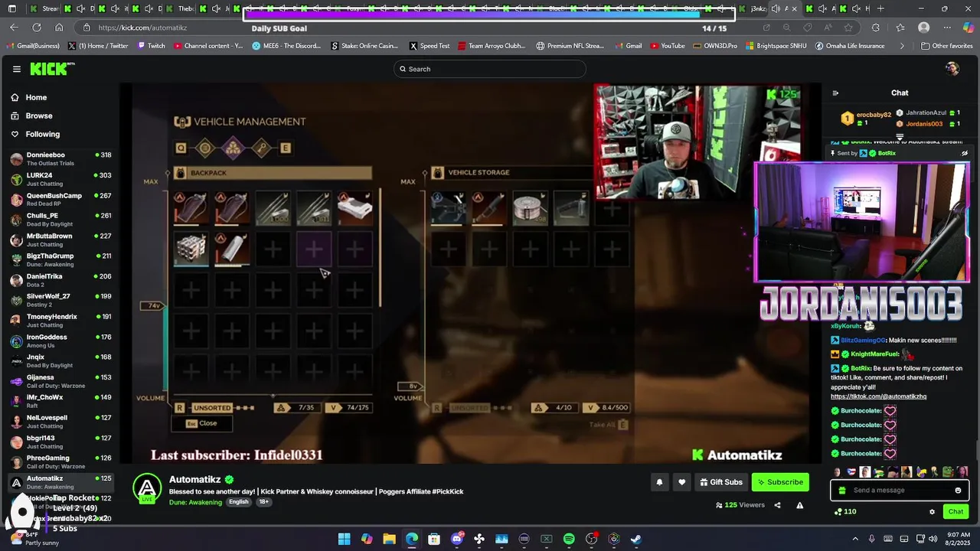The image size is (980, 551).
Task: Click BlitzGamingOG username in chat
Action: coord(863,341)
